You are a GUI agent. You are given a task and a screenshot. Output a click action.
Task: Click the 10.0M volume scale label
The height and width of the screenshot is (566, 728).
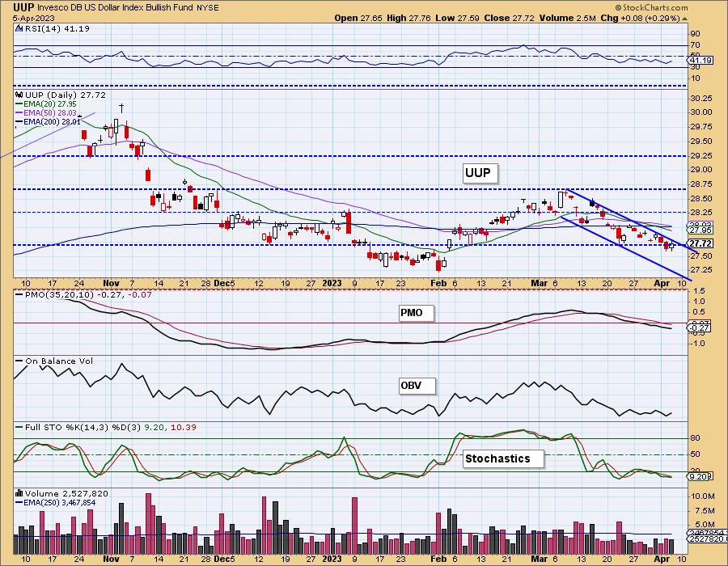(702, 496)
